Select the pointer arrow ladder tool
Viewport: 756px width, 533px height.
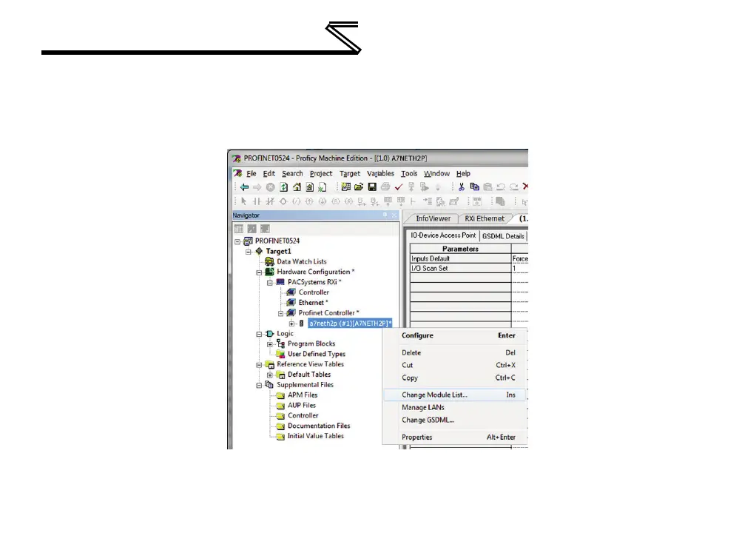pos(244,201)
